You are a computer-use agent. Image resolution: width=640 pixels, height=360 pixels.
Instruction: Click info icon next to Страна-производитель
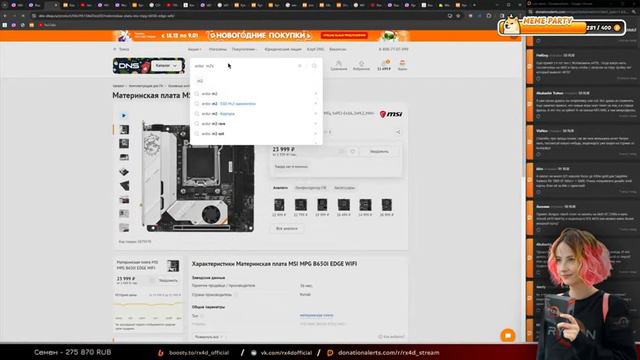(236, 294)
